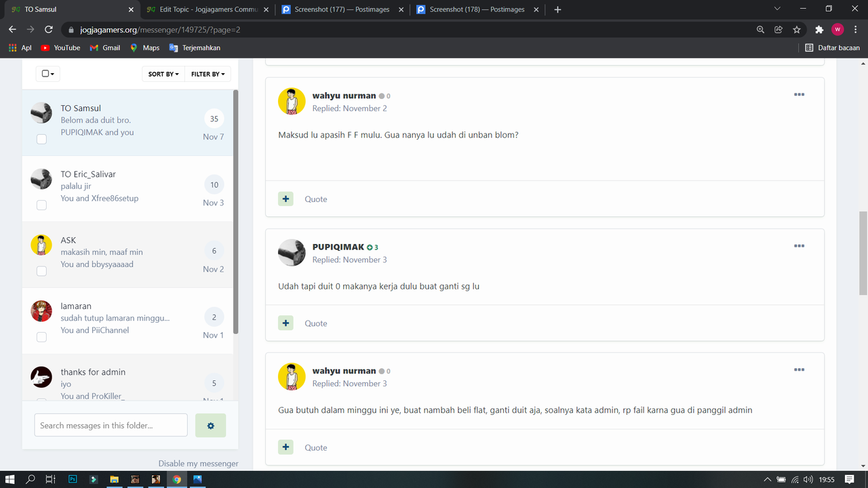Open the lamaran conversation
The height and width of the screenshot is (488, 868).
tap(76, 306)
